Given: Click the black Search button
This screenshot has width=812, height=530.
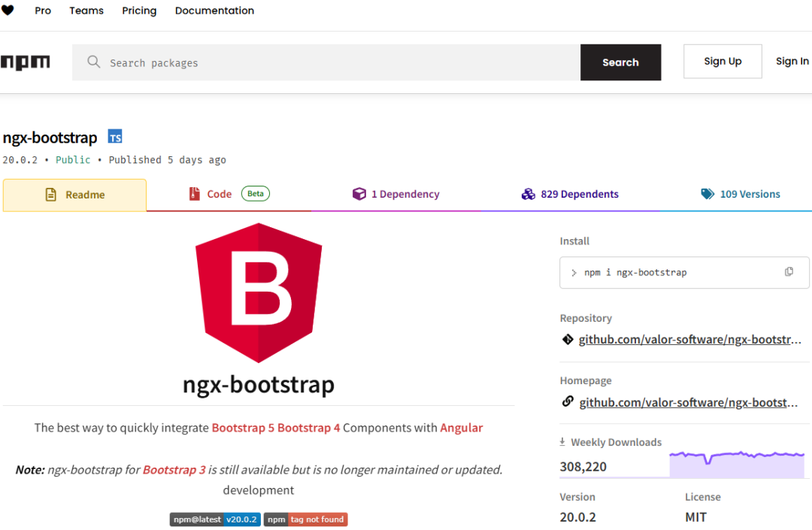Looking at the screenshot, I should pos(620,62).
